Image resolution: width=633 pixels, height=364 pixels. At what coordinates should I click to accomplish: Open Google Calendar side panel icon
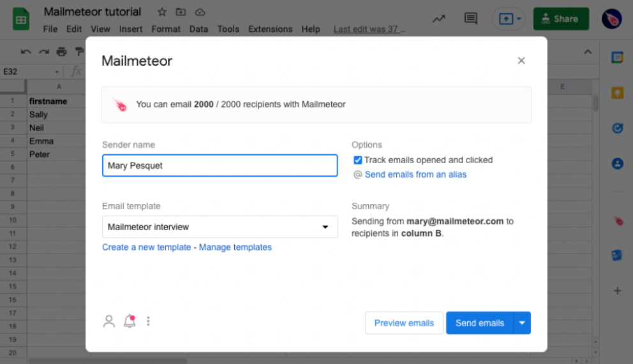(x=617, y=57)
